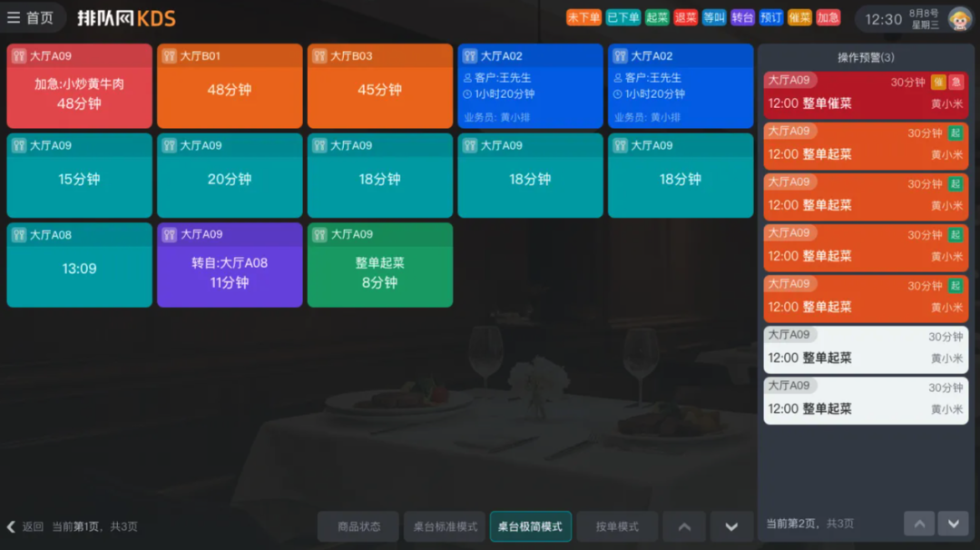Switch to 桌台标准模式 view

pyautogui.click(x=445, y=527)
